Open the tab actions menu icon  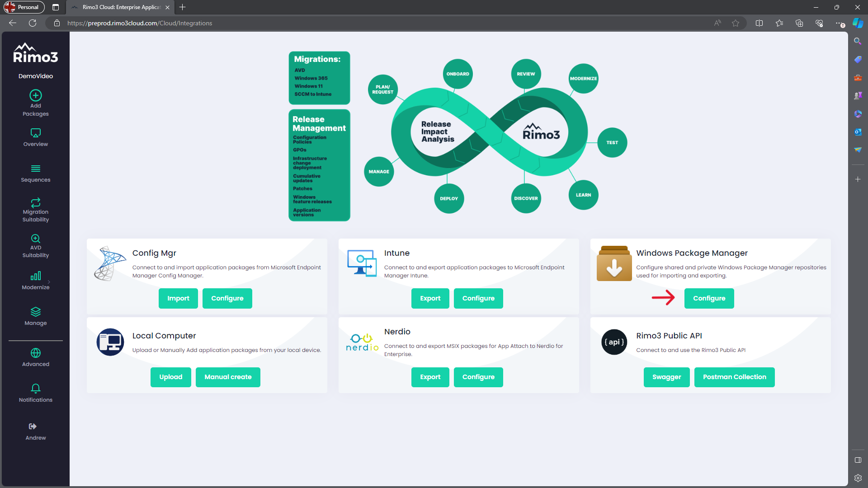click(x=56, y=7)
